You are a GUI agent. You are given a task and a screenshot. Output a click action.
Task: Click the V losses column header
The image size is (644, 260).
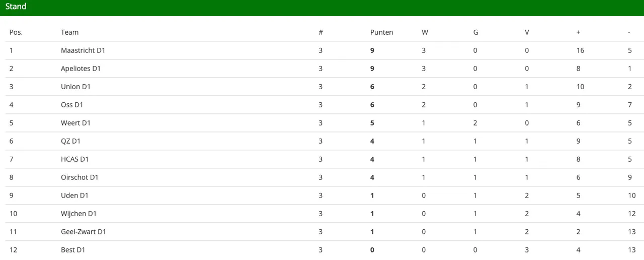[527, 32]
